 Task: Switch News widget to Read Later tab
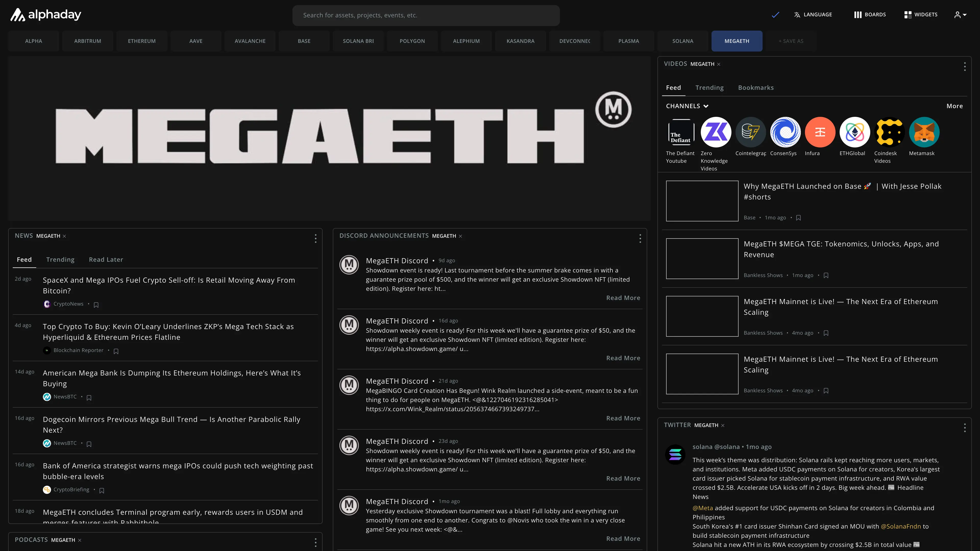[106, 260]
